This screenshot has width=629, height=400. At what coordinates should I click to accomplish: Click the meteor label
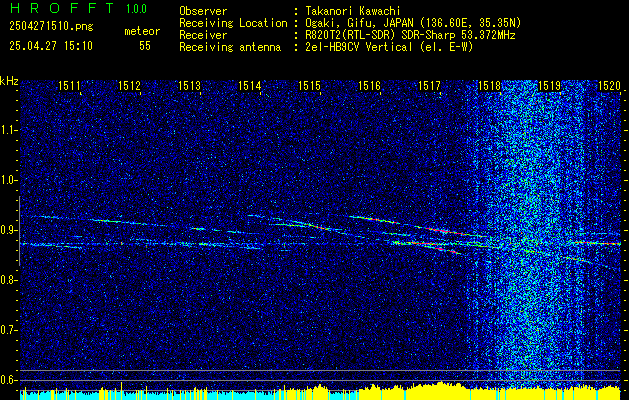coord(142,32)
